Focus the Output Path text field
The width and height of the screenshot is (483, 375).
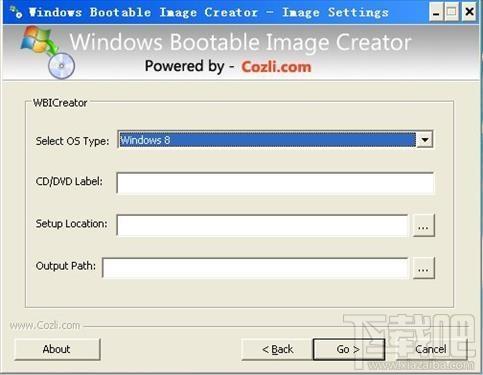pos(255,268)
